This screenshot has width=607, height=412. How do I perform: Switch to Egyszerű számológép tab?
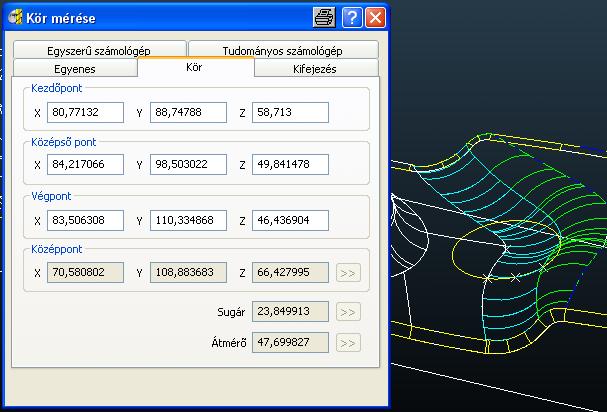click(x=99, y=50)
